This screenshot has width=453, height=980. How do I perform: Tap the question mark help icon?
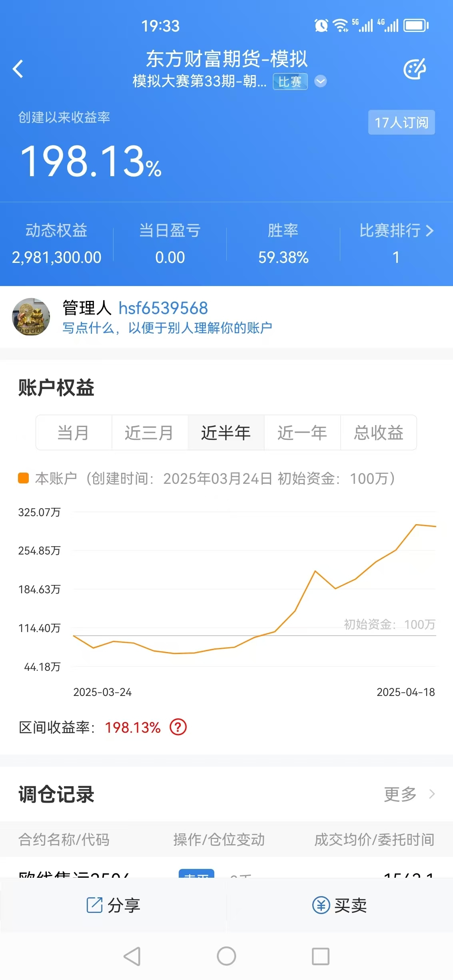tap(178, 727)
